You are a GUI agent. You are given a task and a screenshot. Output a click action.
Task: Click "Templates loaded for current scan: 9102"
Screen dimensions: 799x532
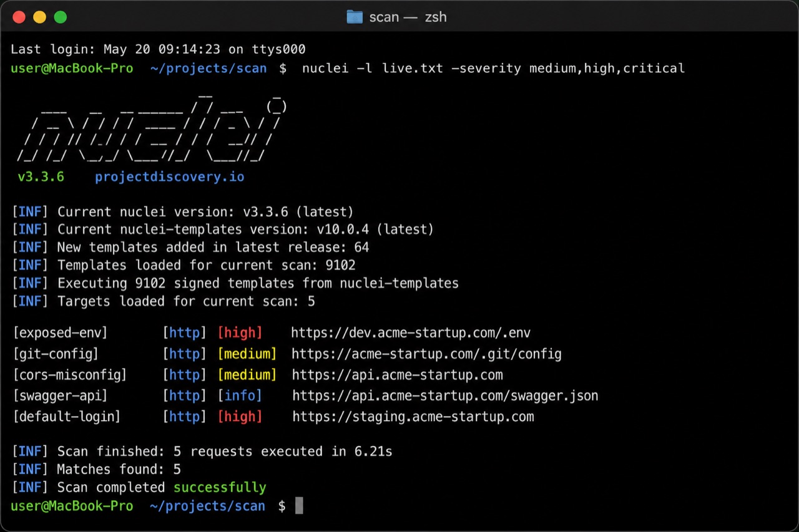pos(184,266)
